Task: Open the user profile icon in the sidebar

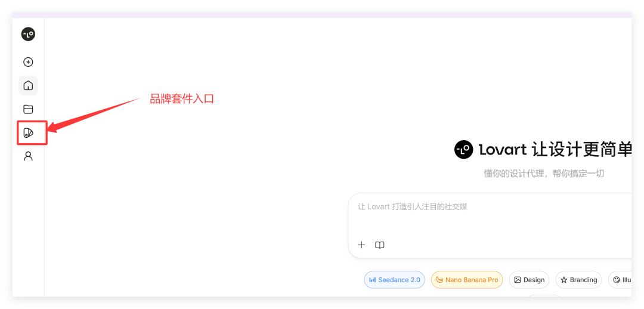Action: point(28,156)
